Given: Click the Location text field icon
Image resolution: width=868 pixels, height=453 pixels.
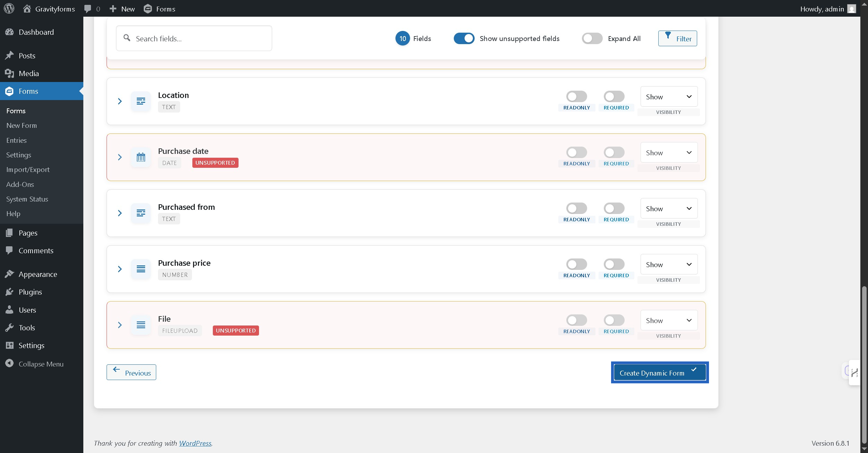Looking at the screenshot, I should pos(141,101).
